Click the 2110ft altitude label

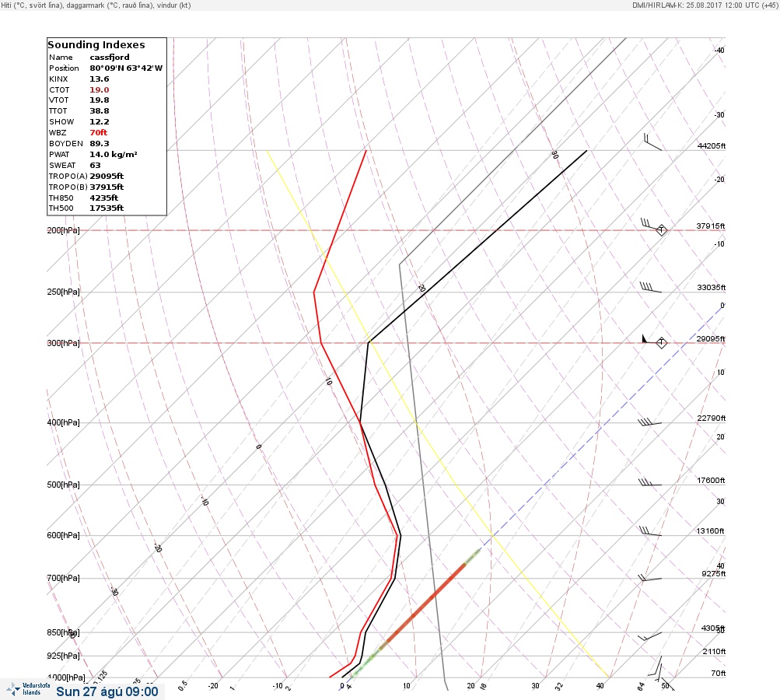[715, 651]
